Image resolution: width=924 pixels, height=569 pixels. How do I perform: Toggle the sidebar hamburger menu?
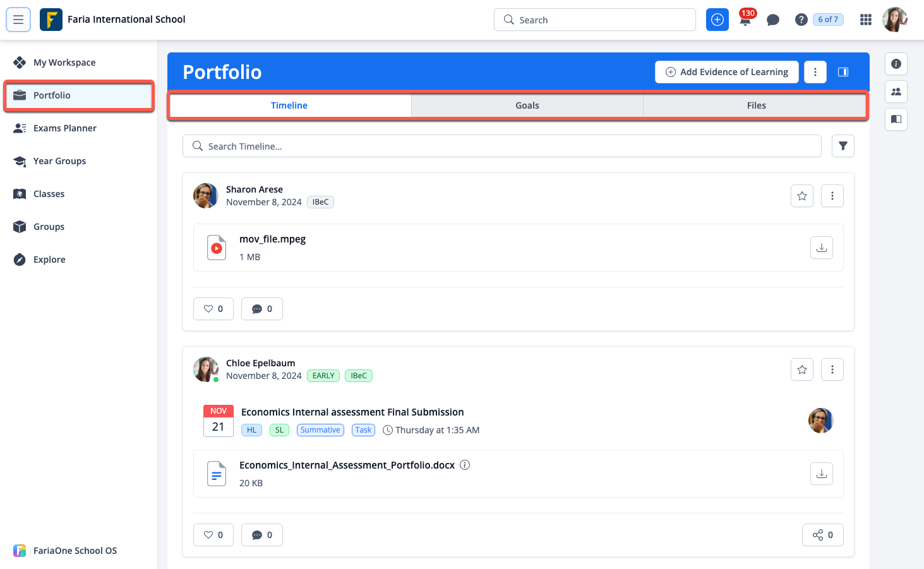coord(18,20)
